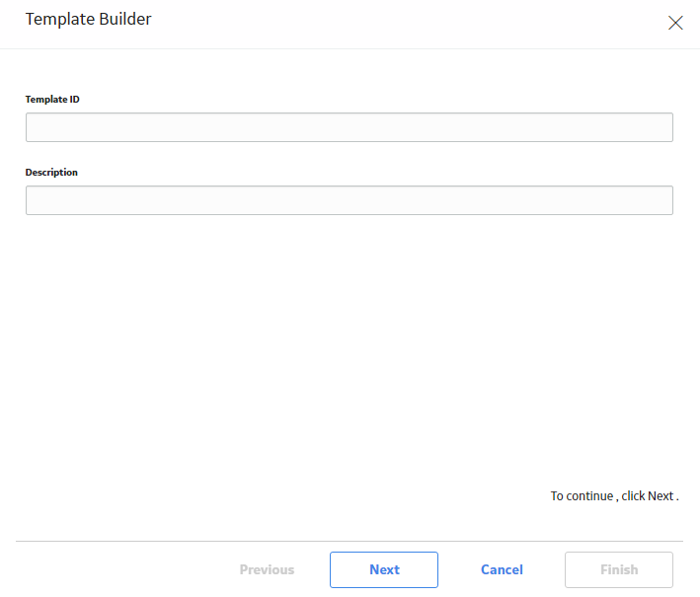
Task: Place cursor in the Description input
Action: tap(350, 200)
